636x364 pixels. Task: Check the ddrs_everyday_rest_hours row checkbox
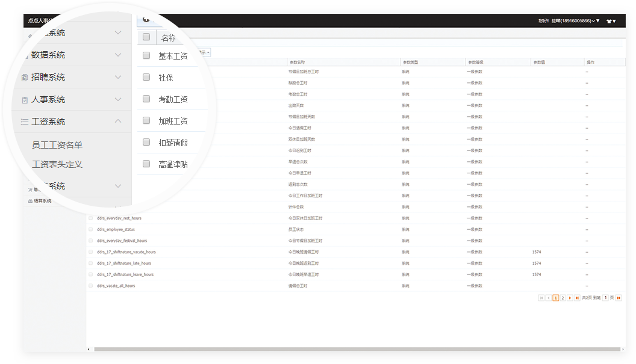point(91,218)
